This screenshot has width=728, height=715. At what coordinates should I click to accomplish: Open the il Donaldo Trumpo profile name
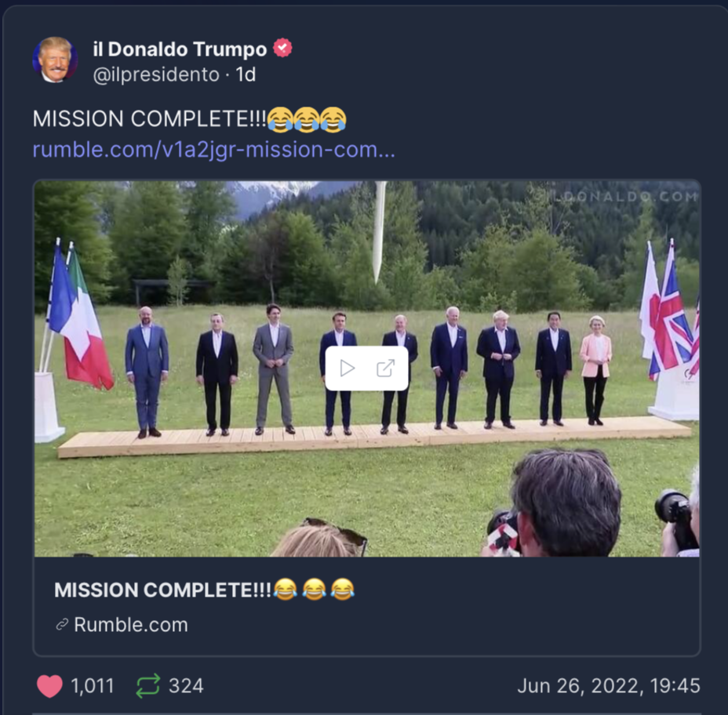(180, 49)
